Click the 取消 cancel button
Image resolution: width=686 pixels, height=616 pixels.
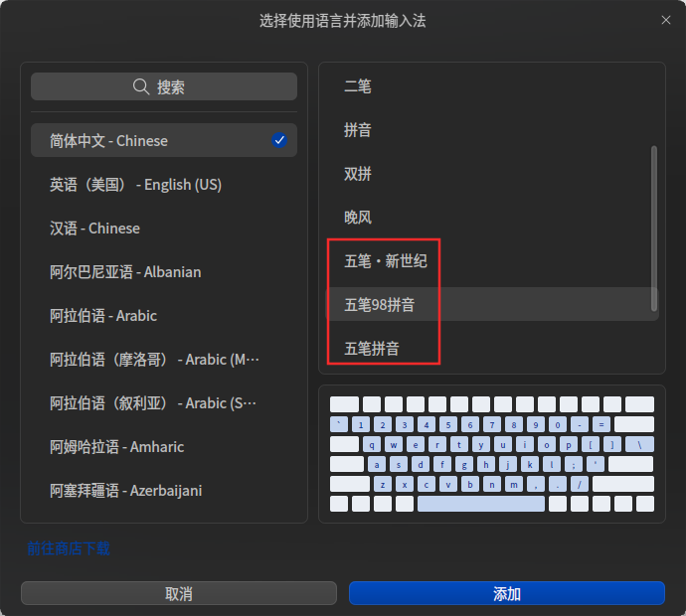point(179,593)
